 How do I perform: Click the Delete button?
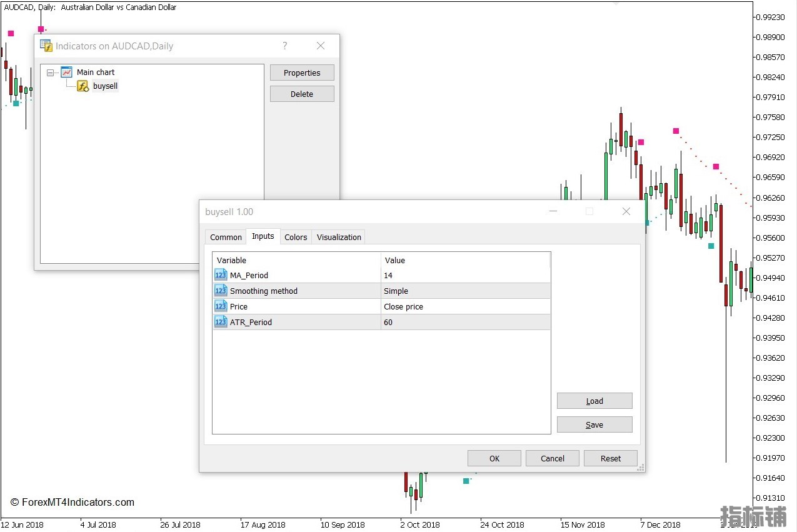pyautogui.click(x=302, y=94)
